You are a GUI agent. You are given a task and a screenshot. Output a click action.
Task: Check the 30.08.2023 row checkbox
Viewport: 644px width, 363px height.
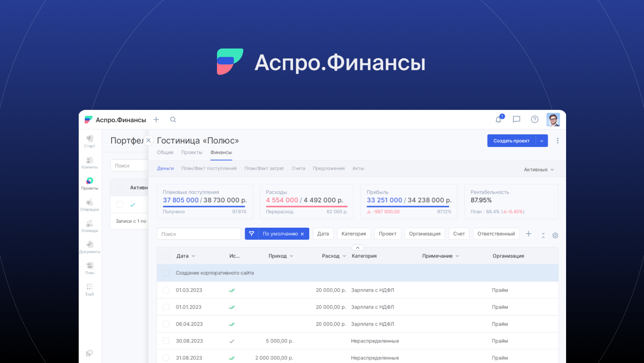click(166, 341)
